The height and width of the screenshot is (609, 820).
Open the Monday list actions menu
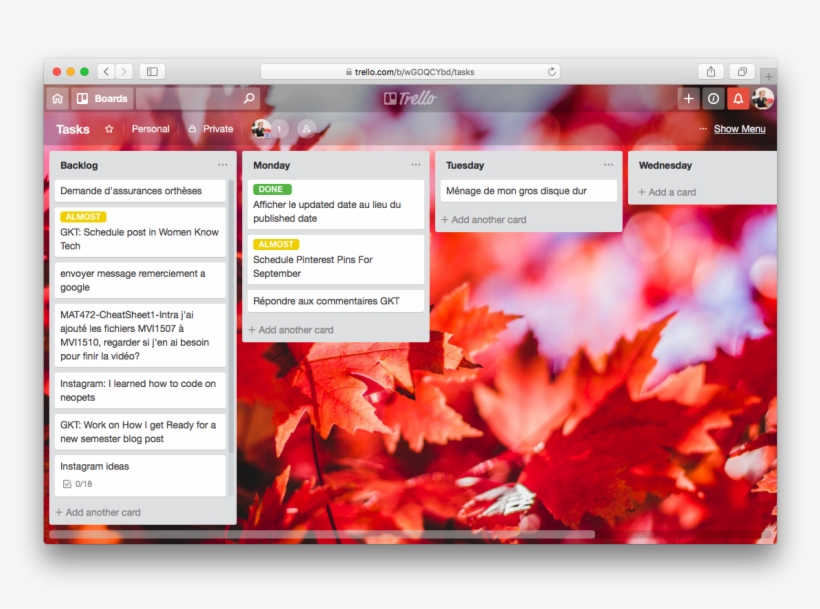pyautogui.click(x=415, y=164)
